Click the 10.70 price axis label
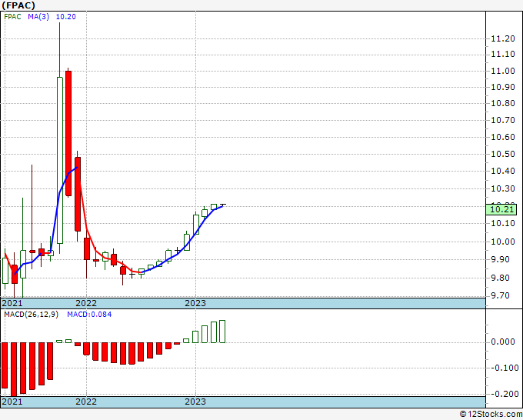This screenshot has width=523, height=420. pyautogui.click(x=503, y=120)
